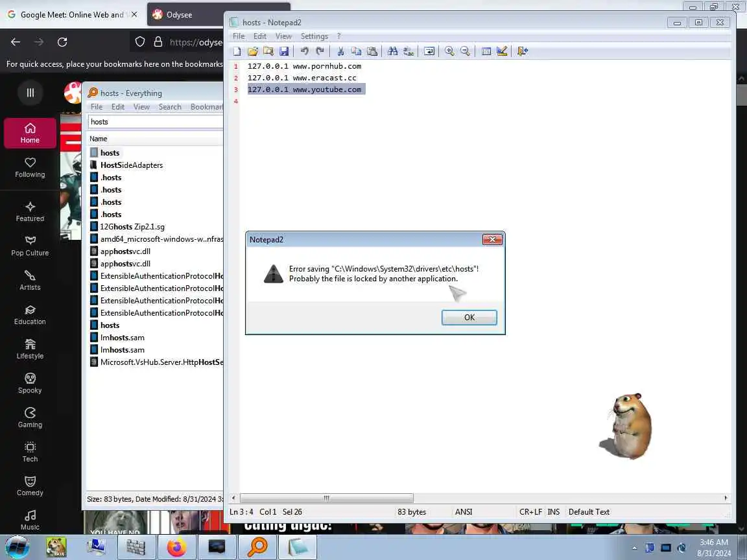Open the View menu in Notepad2
Screen dimensions: 747x560
pyautogui.click(x=283, y=36)
